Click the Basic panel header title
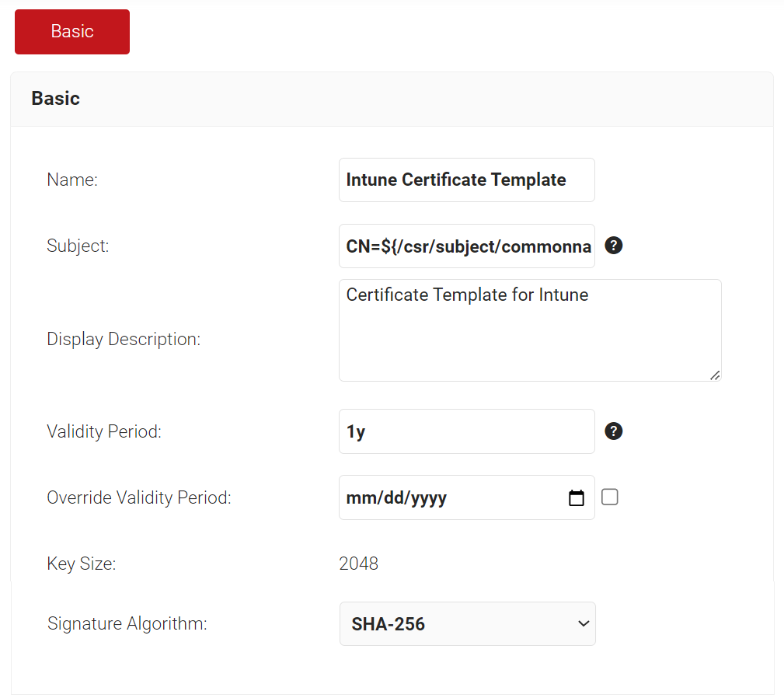The height and width of the screenshot is (698, 784). click(x=55, y=99)
